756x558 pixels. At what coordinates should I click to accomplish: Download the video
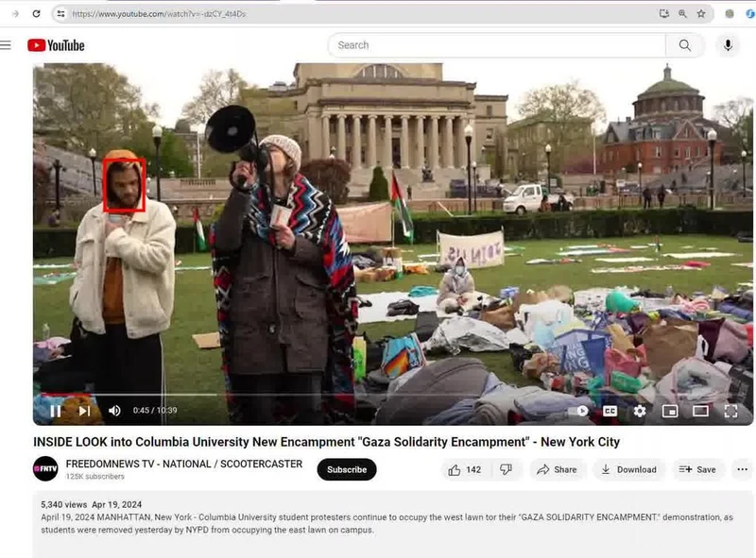628,469
